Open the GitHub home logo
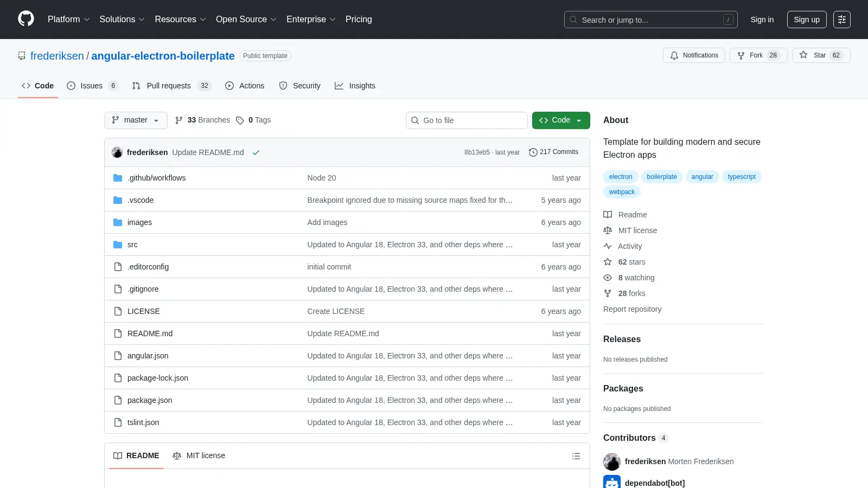The width and height of the screenshot is (868, 488). pyautogui.click(x=26, y=19)
